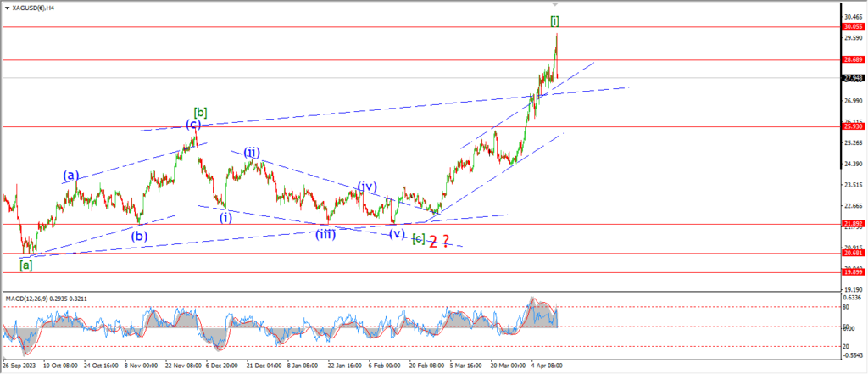Screen dimensions: 868x374
Task: Click the current price 27.948 tag
Action: click(853, 78)
